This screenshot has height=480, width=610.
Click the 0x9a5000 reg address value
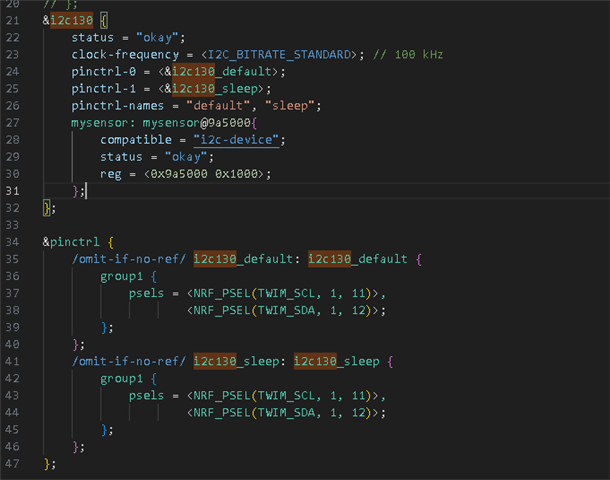click(x=179, y=174)
